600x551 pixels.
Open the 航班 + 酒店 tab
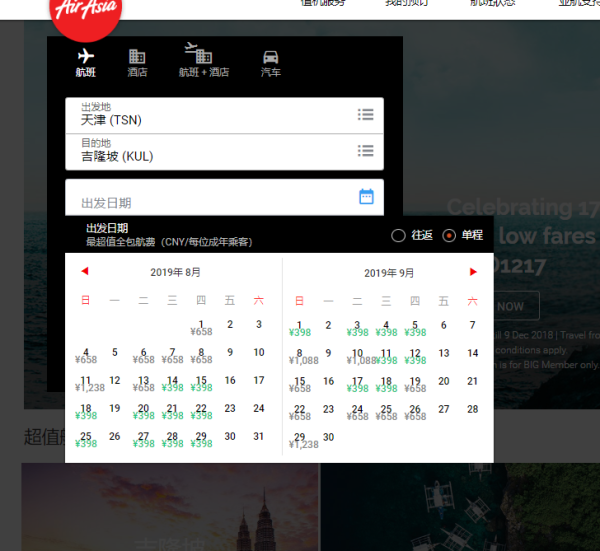(204, 60)
